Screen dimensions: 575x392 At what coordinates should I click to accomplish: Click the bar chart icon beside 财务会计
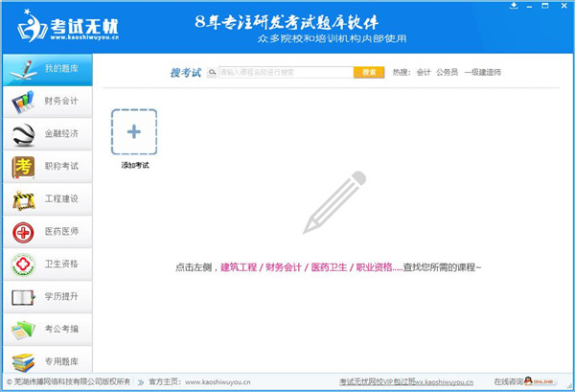pyautogui.click(x=23, y=102)
